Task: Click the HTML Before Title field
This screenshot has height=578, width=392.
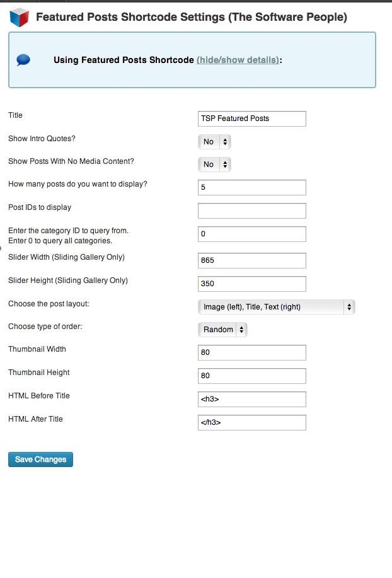Action: [x=252, y=399]
